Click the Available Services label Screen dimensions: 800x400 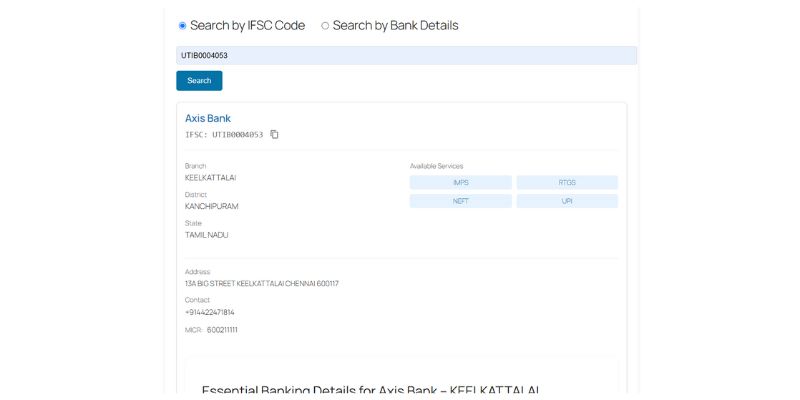436,166
